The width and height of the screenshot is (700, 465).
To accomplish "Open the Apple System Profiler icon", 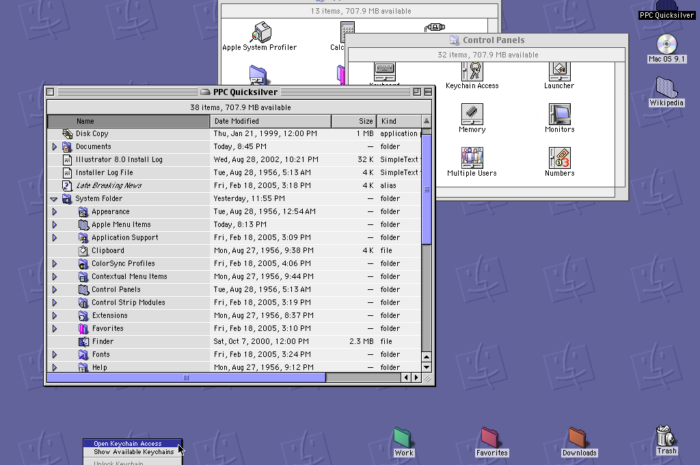I will (x=262, y=32).
